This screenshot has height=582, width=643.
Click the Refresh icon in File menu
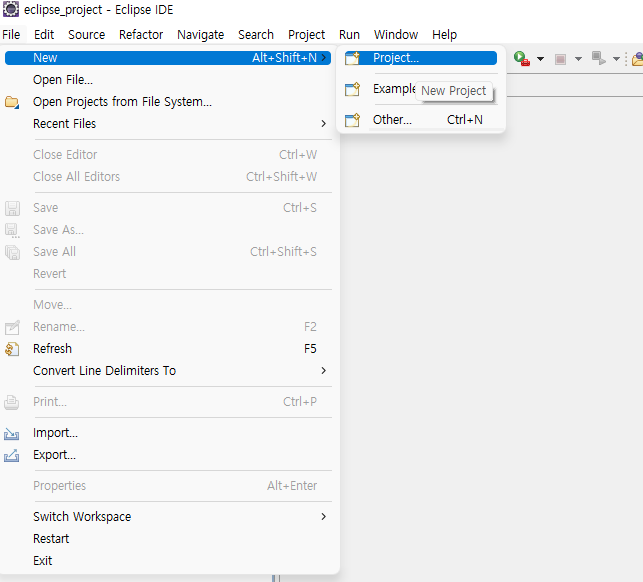pyautogui.click(x=12, y=349)
